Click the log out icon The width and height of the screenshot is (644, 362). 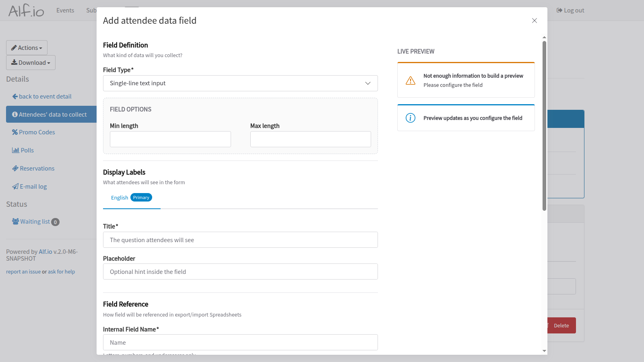559,10
